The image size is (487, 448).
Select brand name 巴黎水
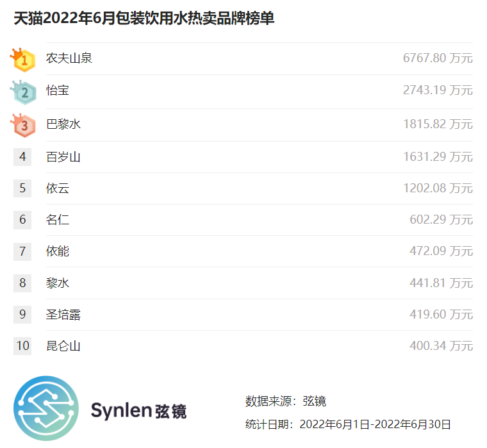[x=63, y=124]
